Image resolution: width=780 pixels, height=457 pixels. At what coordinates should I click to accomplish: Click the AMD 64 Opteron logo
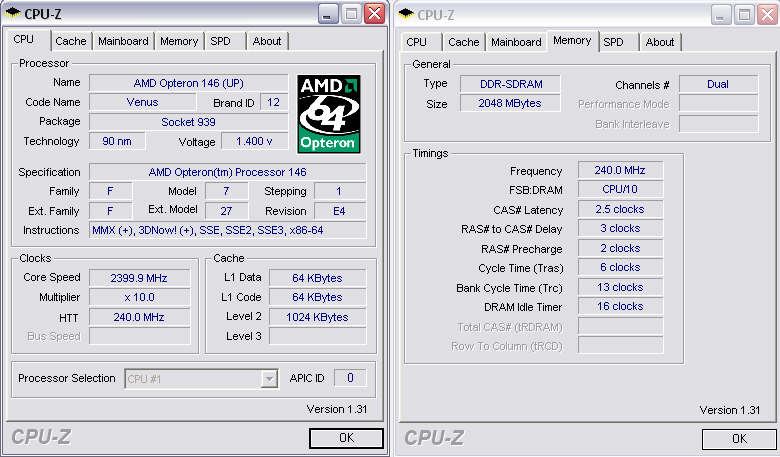click(328, 114)
